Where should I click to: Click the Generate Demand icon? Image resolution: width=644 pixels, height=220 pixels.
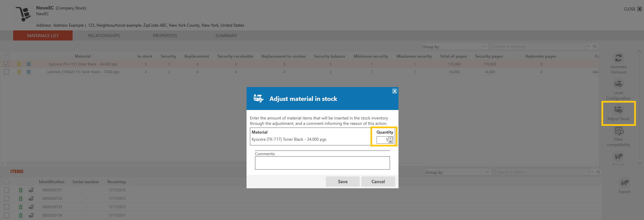point(618,58)
